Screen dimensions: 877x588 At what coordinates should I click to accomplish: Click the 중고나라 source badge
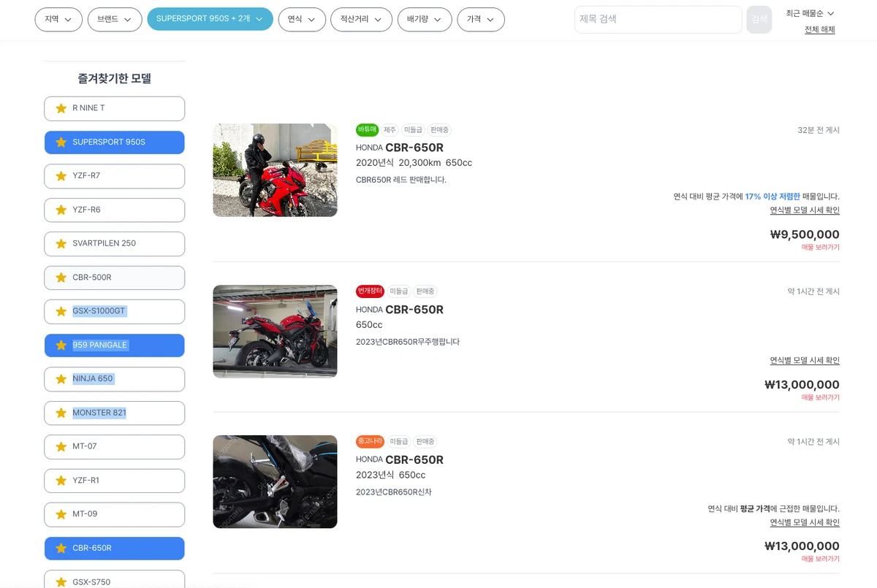click(x=370, y=442)
